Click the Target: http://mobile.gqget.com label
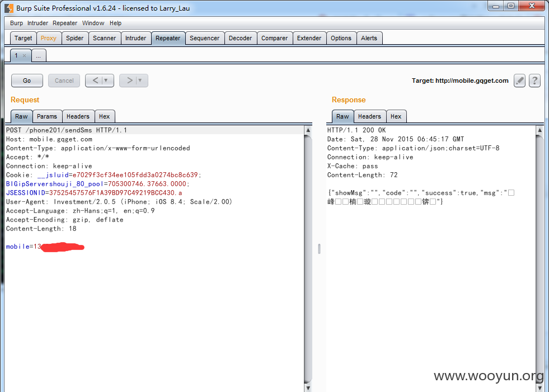This screenshot has height=392, width=549. pyautogui.click(x=460, y=81)
